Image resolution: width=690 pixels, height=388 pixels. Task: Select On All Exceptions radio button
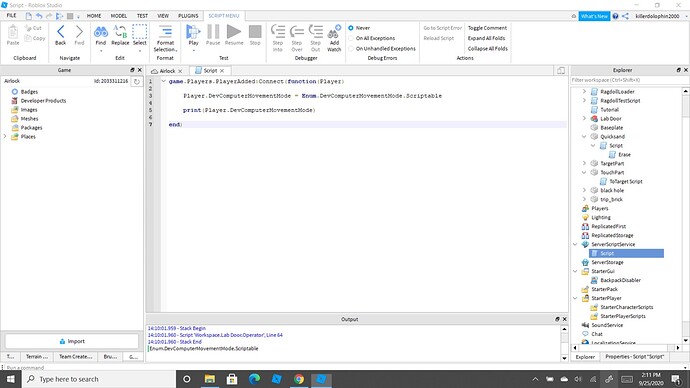351,38
